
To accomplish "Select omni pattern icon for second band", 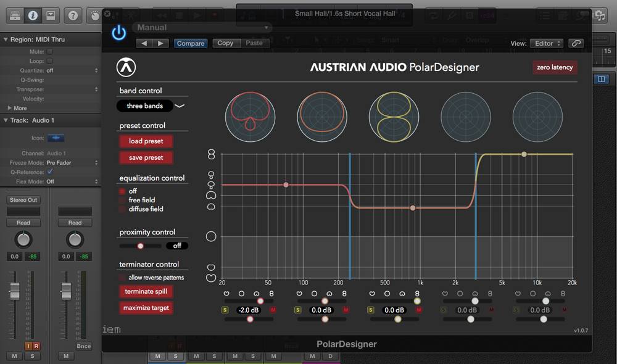I will click(315, 294).
